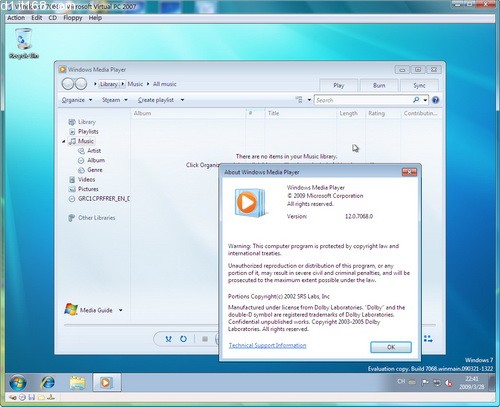Image resolution: width=500 pixels, height=407 pixels.
Task: Switch to the Play tab
Action: [x=339, y=86]
